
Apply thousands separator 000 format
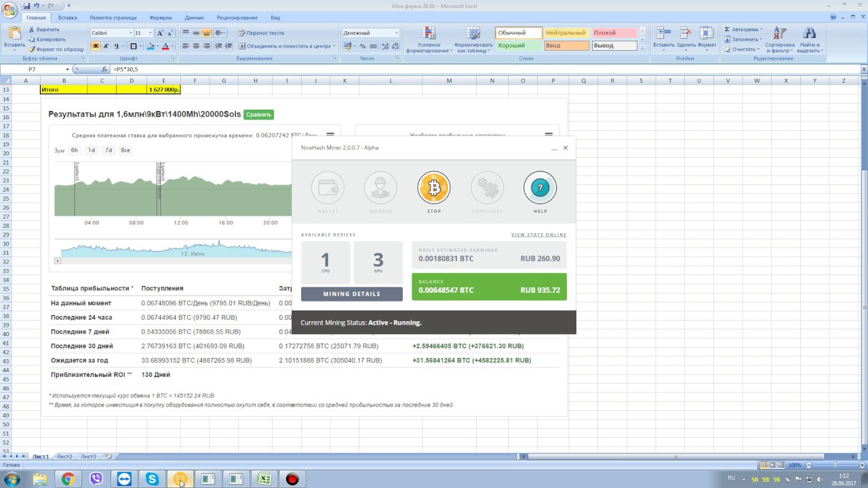tap(373, 46)
